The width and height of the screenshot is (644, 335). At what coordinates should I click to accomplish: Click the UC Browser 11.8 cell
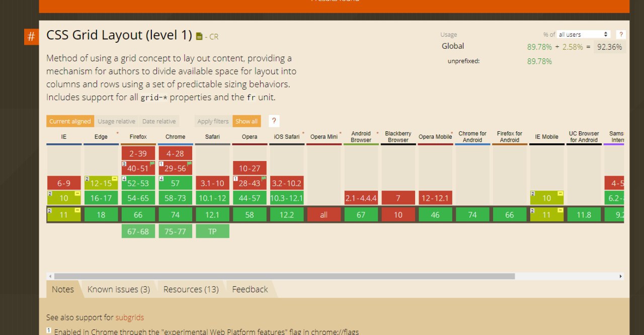click(584, 215)
